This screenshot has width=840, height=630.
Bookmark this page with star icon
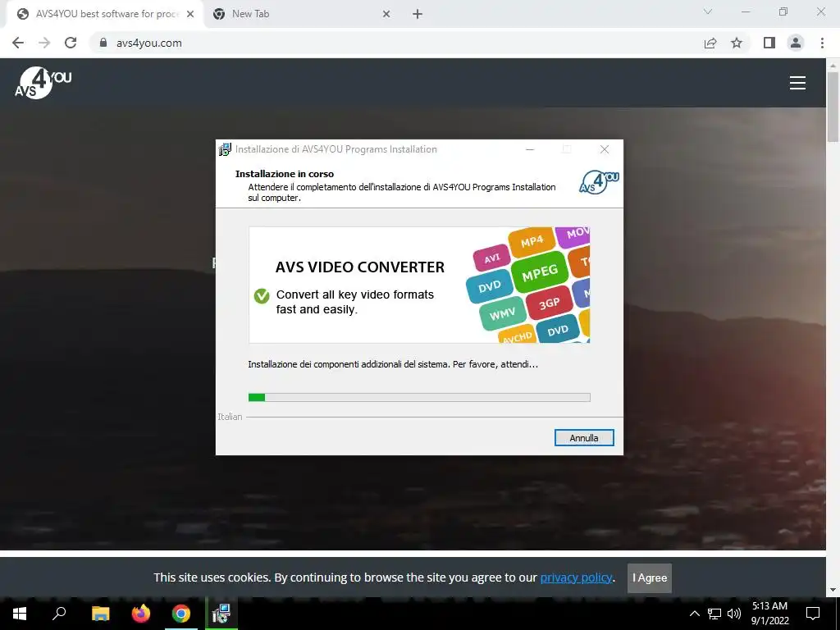click(x=737, y=43)
